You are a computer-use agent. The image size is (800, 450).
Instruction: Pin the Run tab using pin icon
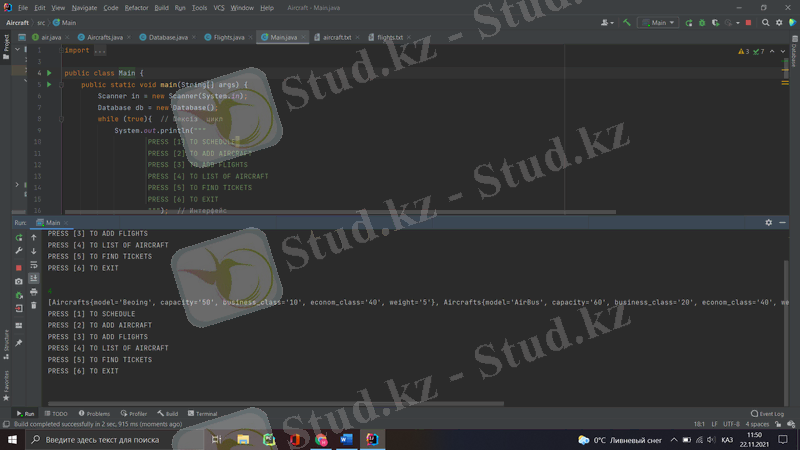click(19, 343)
